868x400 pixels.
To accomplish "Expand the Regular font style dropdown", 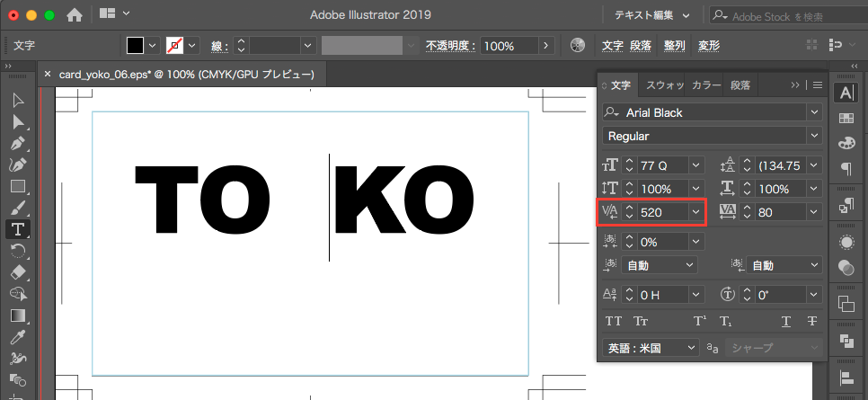I will coord(814,136).
